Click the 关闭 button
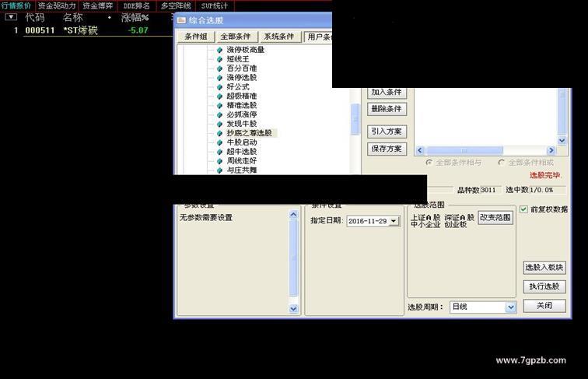Viewport: 588px width, 379px height. coord(544,306)
